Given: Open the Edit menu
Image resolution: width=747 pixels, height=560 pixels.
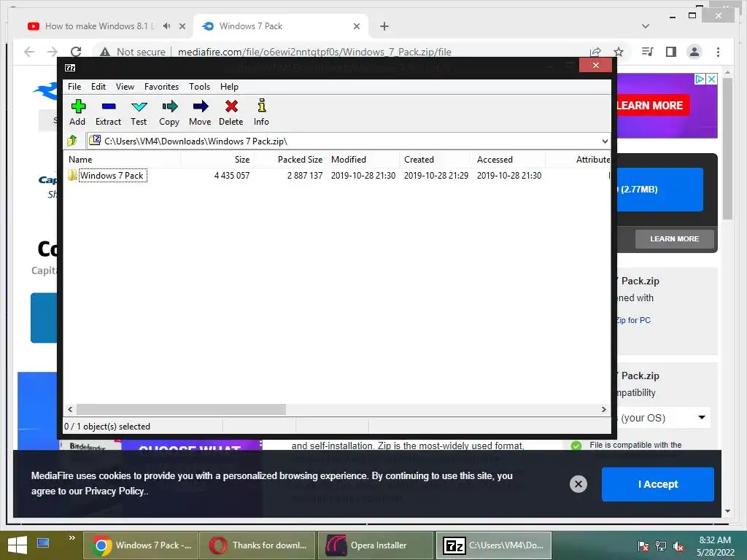Looking at the screenshot, I should click(x=98, y=87).
